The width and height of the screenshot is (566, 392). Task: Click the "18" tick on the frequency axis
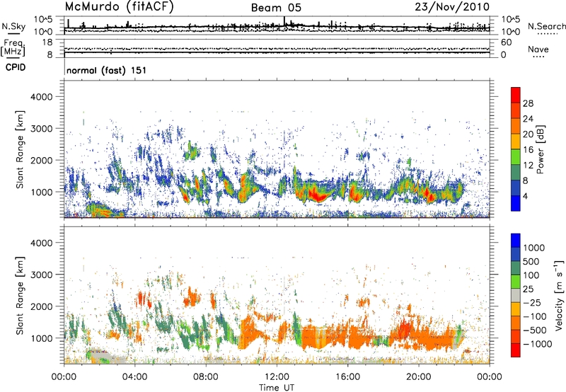tap(47, 42)
